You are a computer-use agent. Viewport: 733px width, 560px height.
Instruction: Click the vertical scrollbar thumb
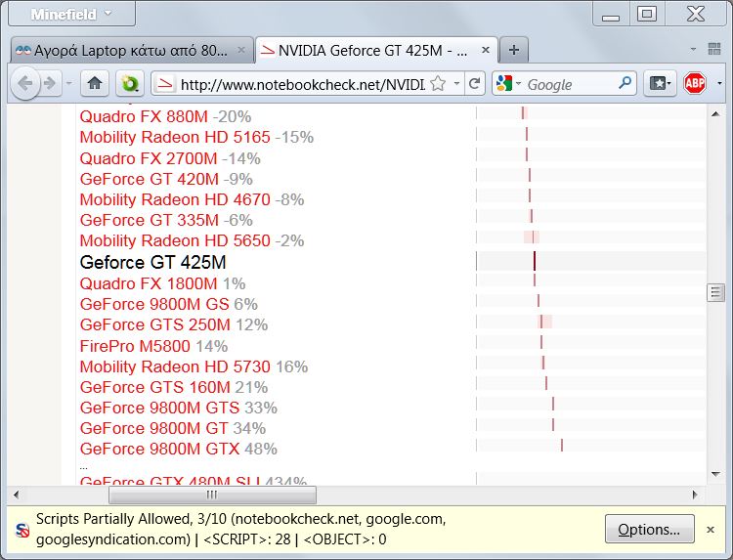pyautogui.click(x=715, y=292)
